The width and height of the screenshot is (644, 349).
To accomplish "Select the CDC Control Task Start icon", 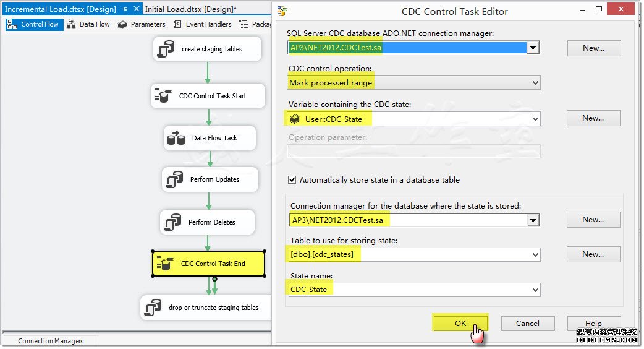I will (x=163, y=96).
